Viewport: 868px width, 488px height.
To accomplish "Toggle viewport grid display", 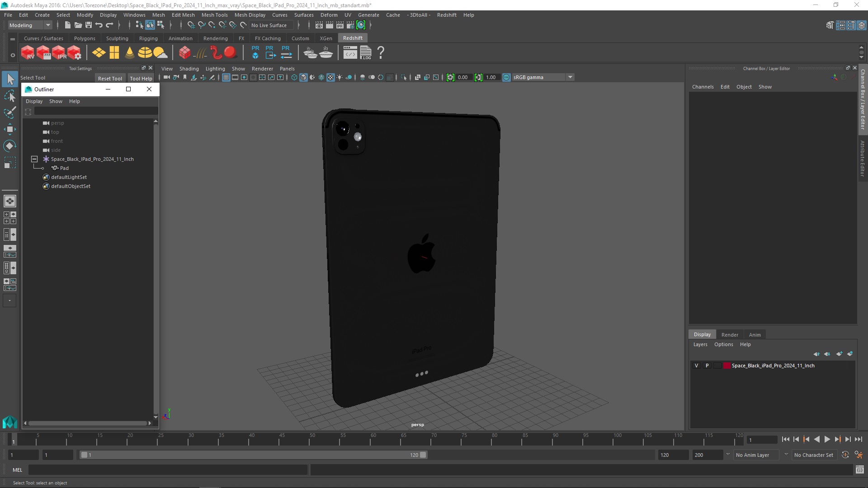I will [226, 77].
